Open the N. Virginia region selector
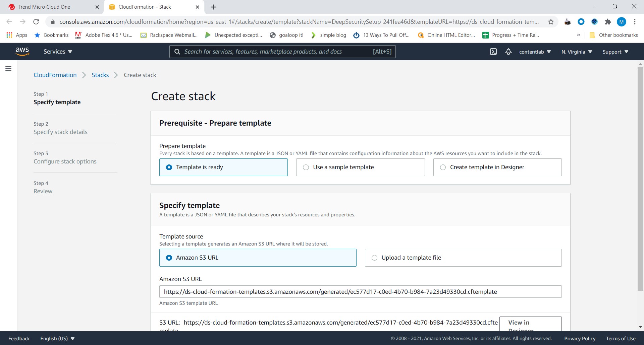Image resolution: width=644 pixels, height=345 pixels. (x=577, y=52)
